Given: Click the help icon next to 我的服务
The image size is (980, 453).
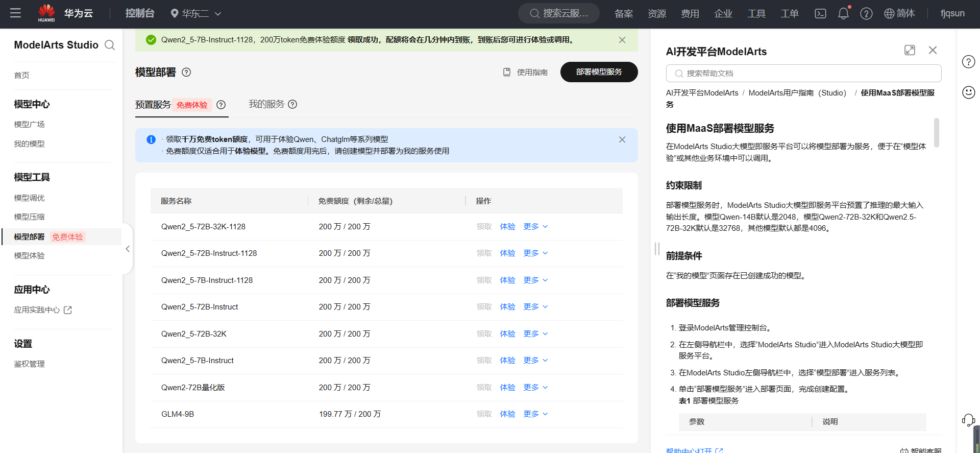Looking at the screenshot, I should pyautogui.click(x=292, y=104).
